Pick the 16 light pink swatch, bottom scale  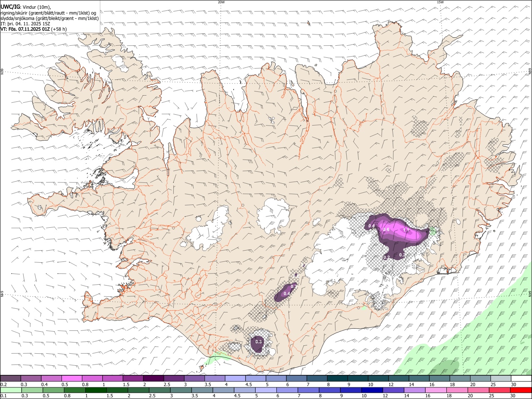tap(436, 390)
